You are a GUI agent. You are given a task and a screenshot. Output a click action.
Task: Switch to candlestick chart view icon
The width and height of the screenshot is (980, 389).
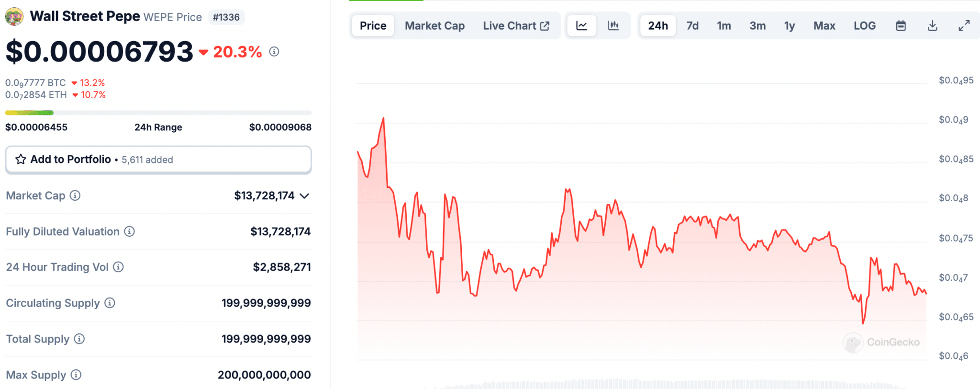click(x=613, y=26)
